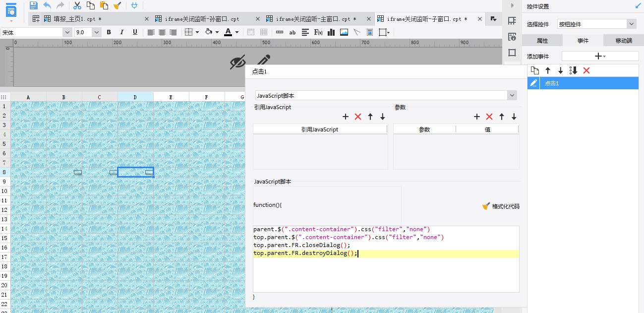Viewport: 644px width, 313px height.
Task: Switch to tab 填报_主页1.cpt
Action: pos(77,19)
